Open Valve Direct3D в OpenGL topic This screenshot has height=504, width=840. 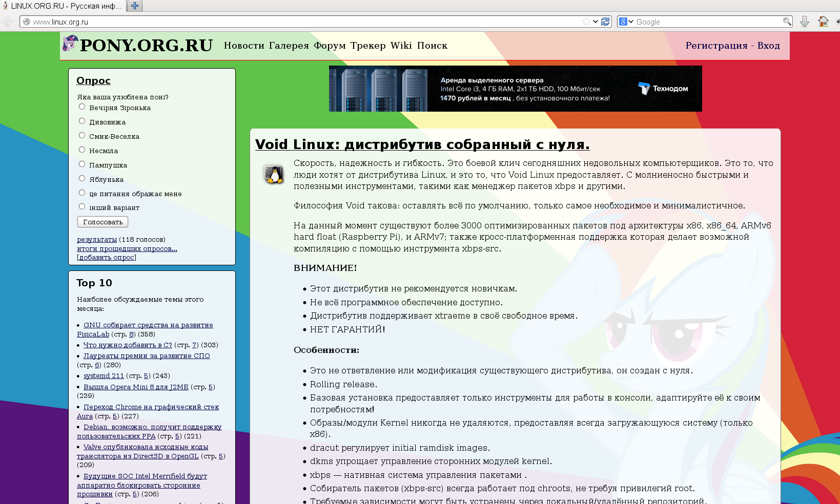[142, 451]
